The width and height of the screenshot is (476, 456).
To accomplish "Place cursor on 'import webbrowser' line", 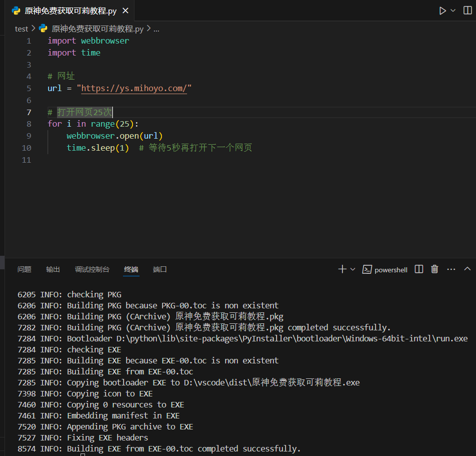I will click(x=88, y=41).
